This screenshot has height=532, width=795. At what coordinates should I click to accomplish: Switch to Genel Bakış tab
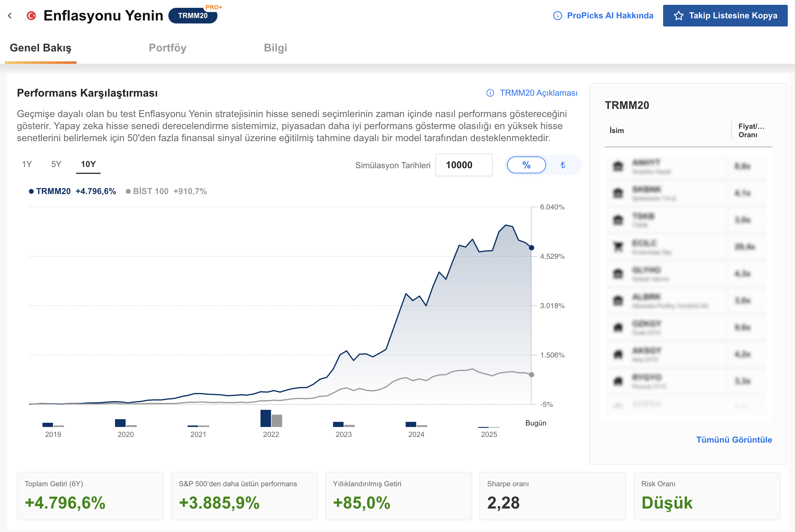click(40, 48)
